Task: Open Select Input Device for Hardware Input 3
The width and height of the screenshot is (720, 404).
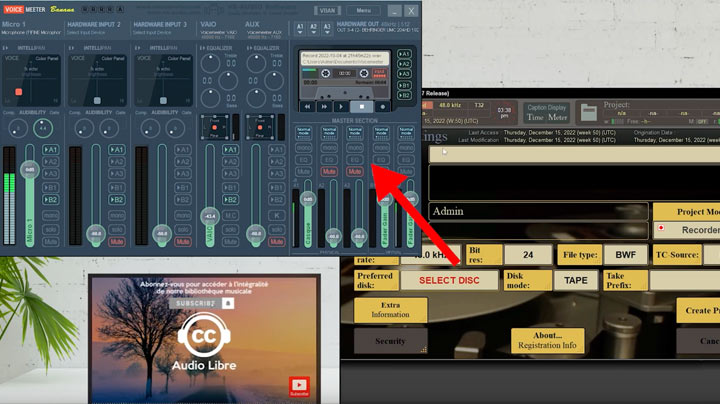Action: point(152,33)
